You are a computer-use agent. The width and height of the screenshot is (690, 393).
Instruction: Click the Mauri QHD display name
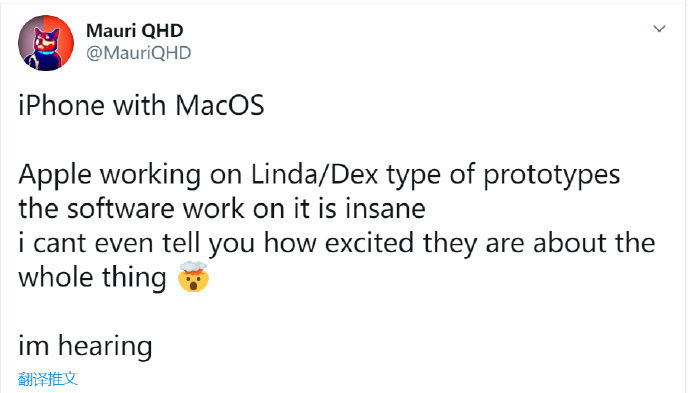click(135, 31)
